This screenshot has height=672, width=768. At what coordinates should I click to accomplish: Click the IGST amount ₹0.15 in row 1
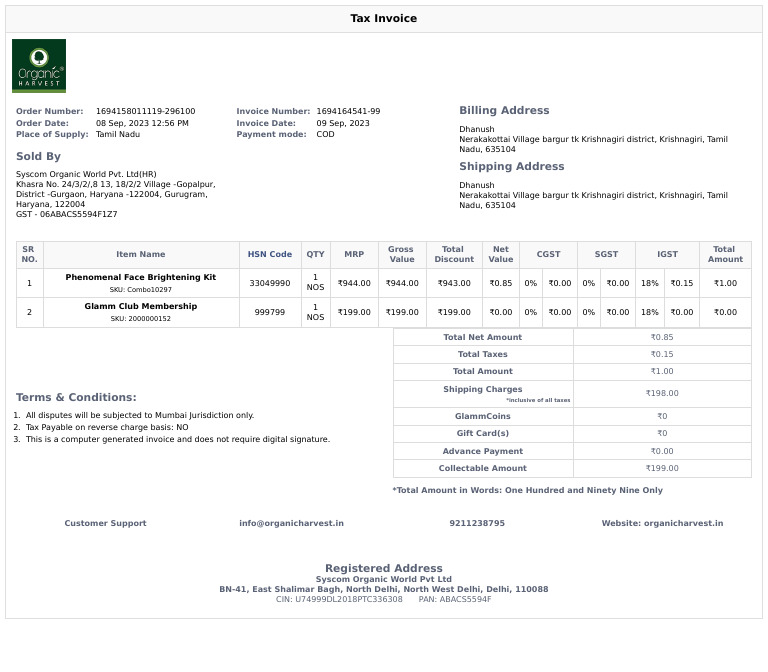point(682,283)
